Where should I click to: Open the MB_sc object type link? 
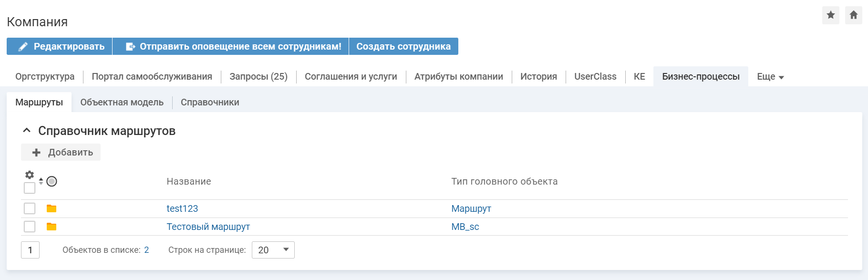coord(465,227)
